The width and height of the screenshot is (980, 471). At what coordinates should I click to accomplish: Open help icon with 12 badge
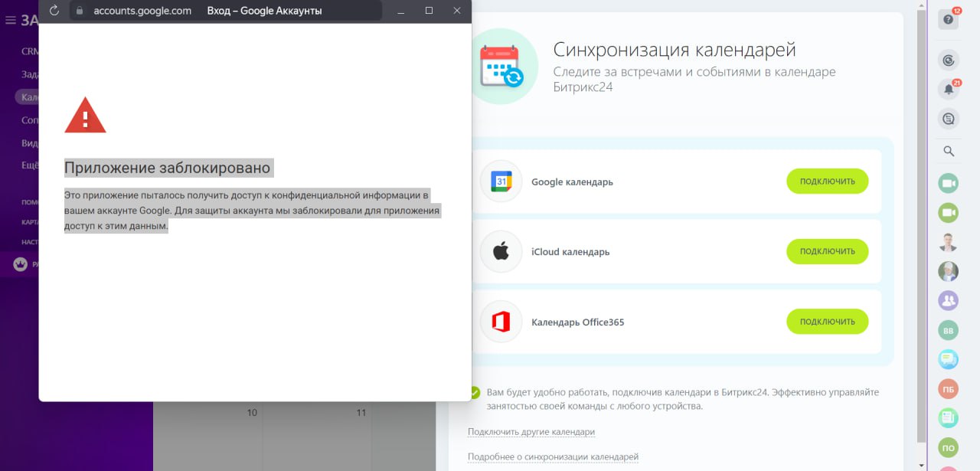(949, 20)
